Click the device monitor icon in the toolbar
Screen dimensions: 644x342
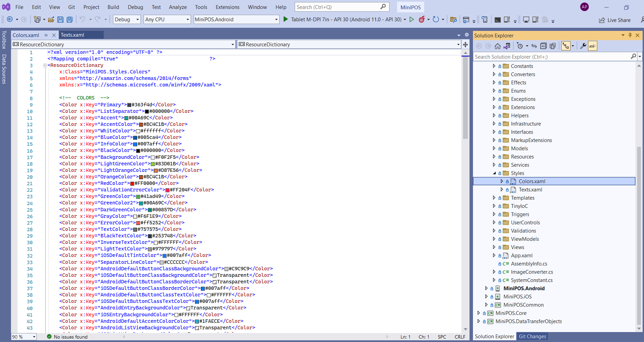tap(526, 20)
